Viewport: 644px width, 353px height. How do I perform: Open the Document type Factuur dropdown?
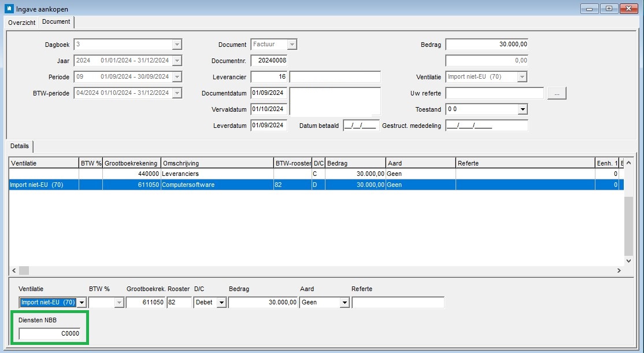291,45
